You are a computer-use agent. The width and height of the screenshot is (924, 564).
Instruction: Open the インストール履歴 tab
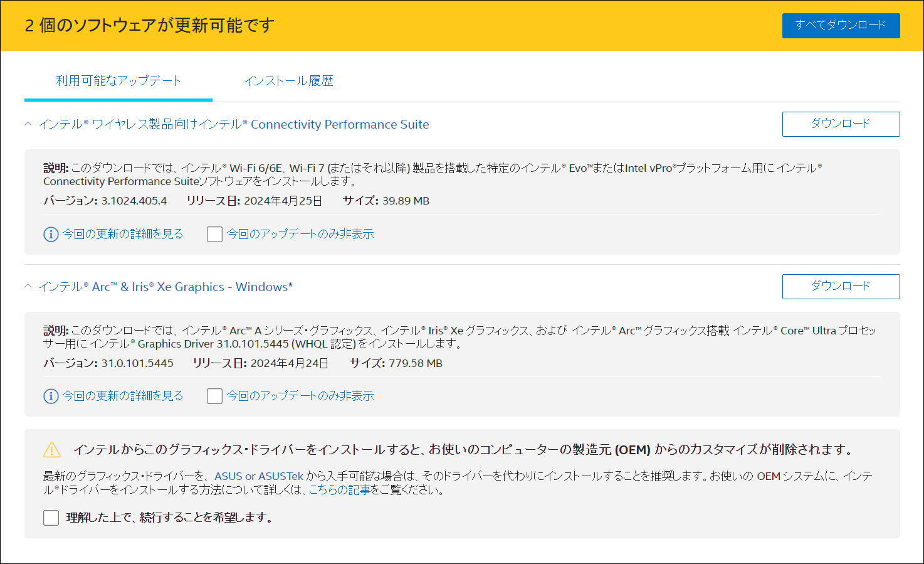coord(288,81)
